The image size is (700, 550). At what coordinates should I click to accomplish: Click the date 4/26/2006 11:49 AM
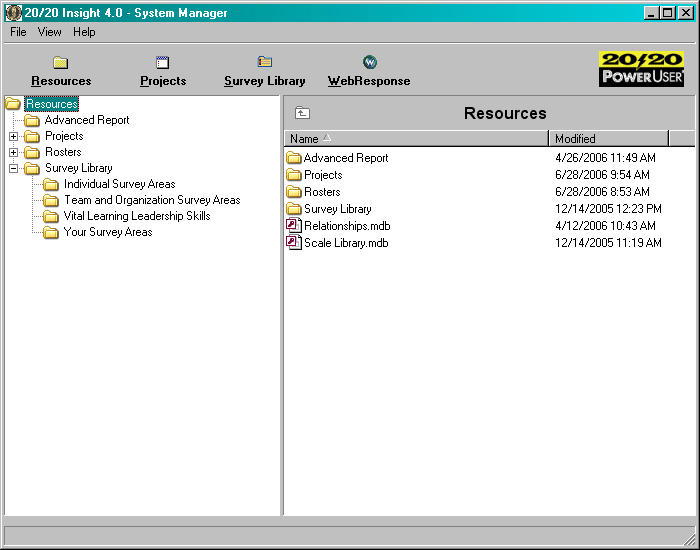coord(605,158)
